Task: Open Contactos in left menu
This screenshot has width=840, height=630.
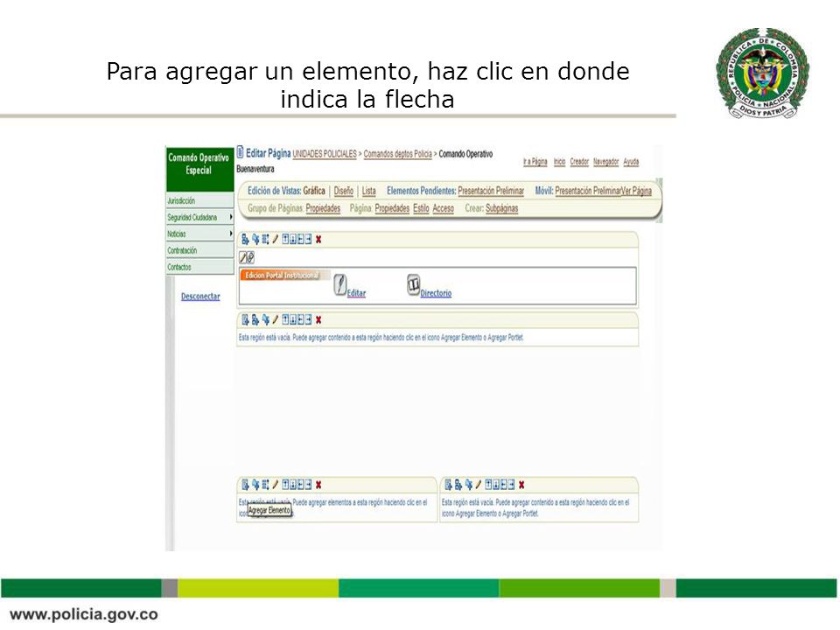Action: [178, 268]
